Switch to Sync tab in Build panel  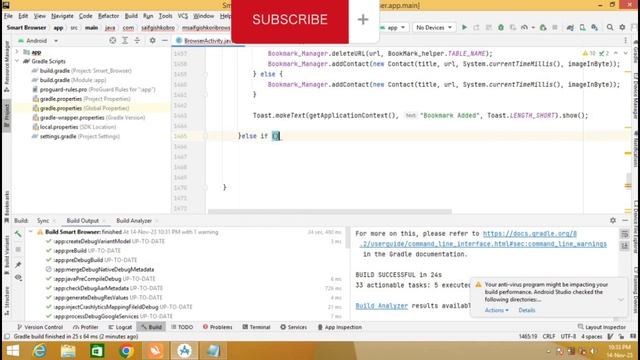pos(43,220)
